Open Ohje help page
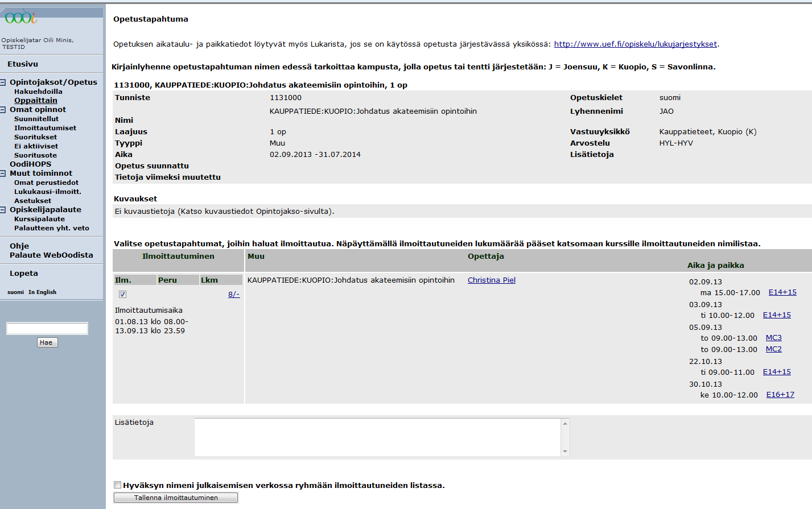 pos(19,246)
